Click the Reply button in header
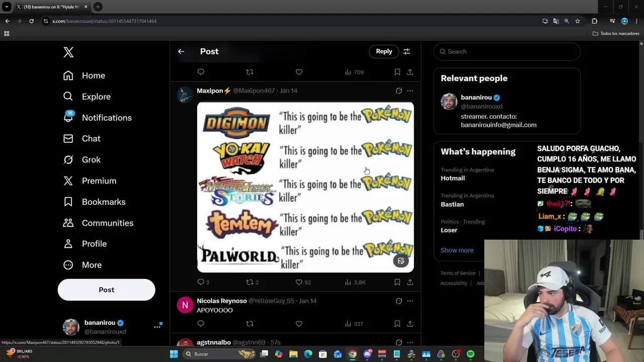644x362 pixels. (384, 51)
